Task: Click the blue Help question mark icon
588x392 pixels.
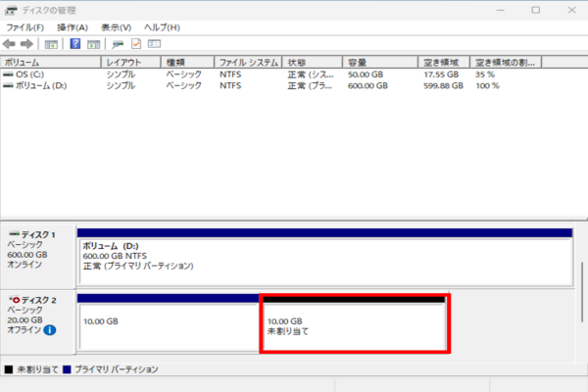Action: [75, 44]
